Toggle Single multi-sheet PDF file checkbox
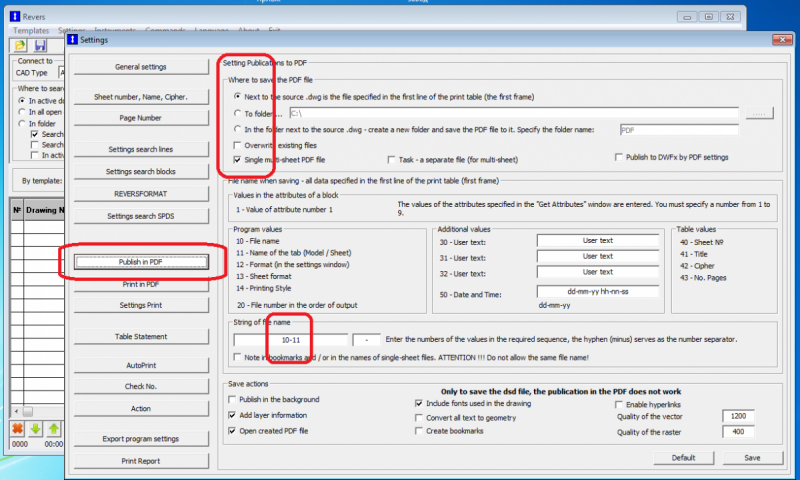The height and width of the screenshot is (480, 800). tap(237, 160)
